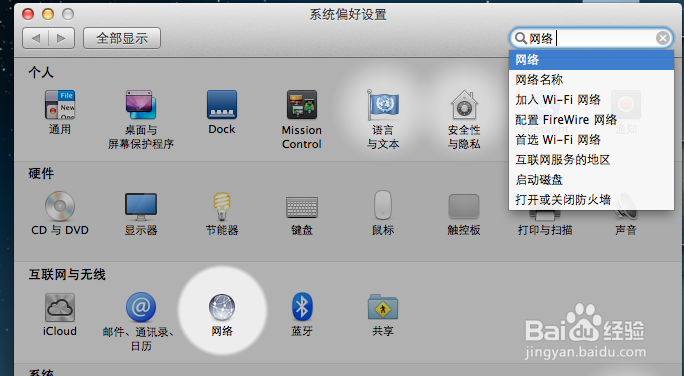Open 邮件、通讯录、日历 preferences
684x376 pixels.
[x=141, y=307]
